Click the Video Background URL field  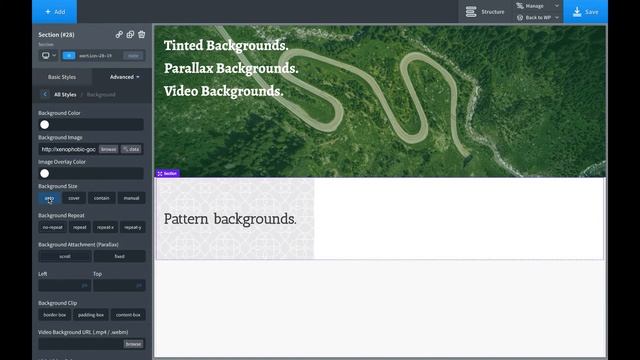click(x=80, y=344)
